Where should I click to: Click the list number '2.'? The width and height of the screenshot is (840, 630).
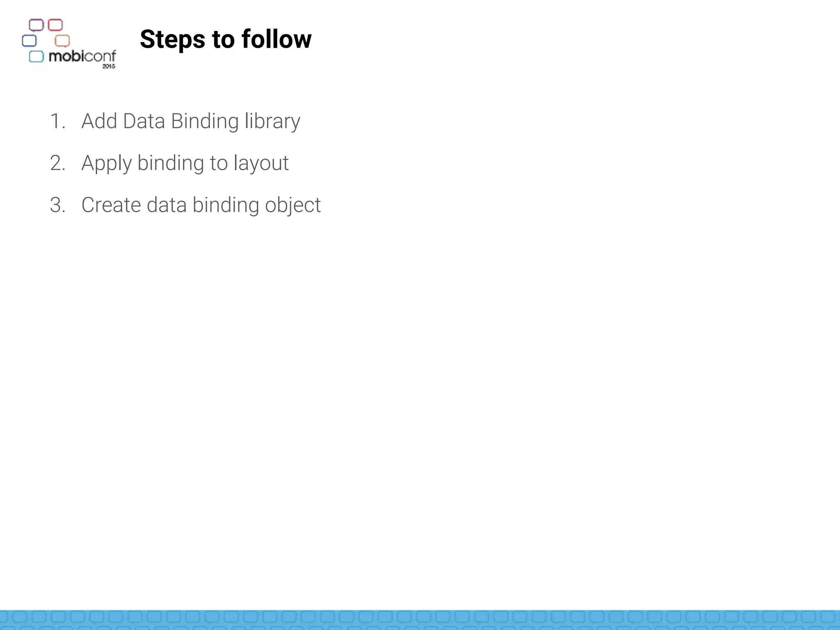(x=58, y=163)
